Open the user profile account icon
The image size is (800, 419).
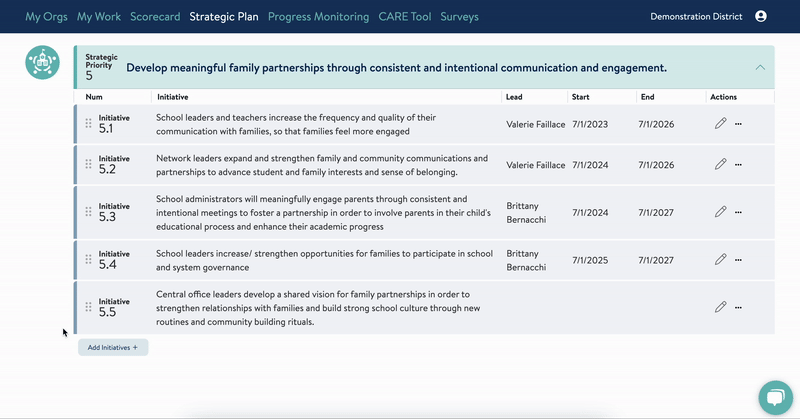(761, 17)
